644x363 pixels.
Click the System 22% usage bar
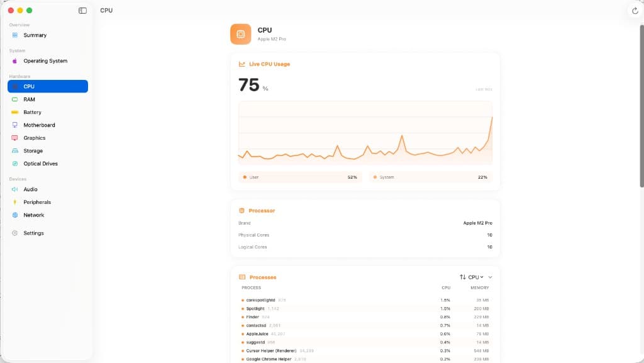pos(430,177)
